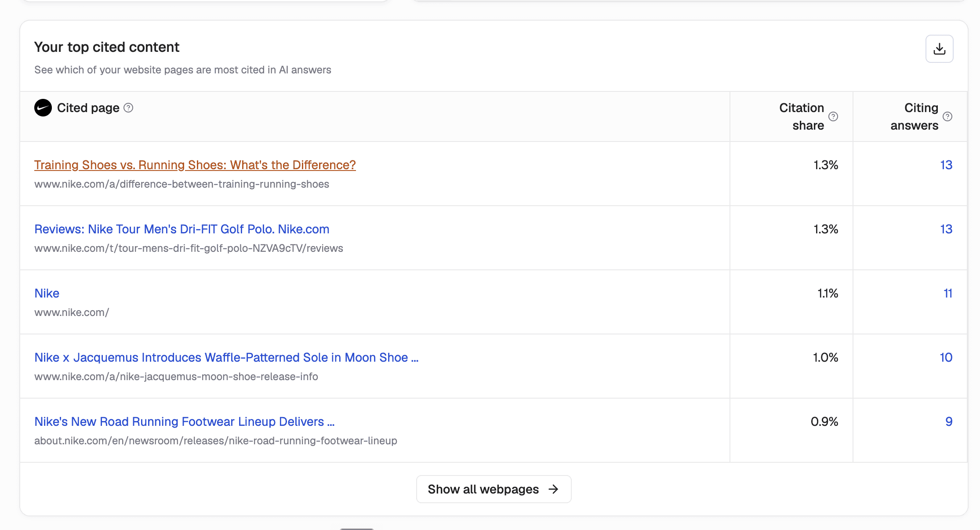Screen dimensions: 980x530
Task: Open the Nike homepage cited link
Action: (x=47, y=293)
